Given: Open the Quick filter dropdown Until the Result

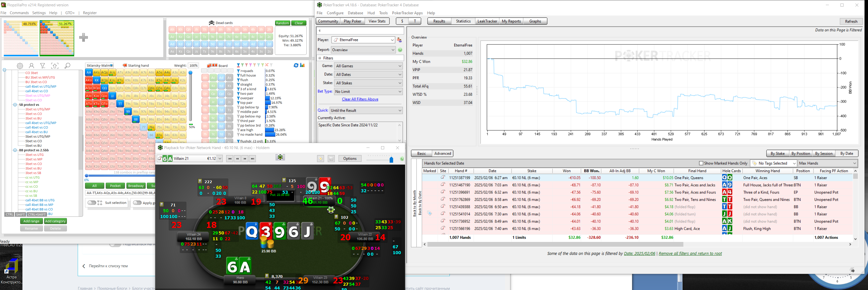Looking at the screenshot, I should click(x=366, y=111).
